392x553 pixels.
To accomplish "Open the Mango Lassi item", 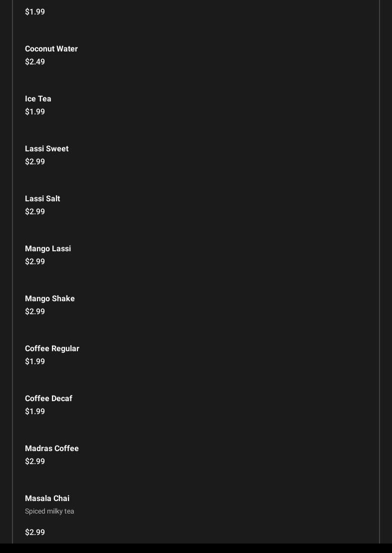I will click(48, 249).
